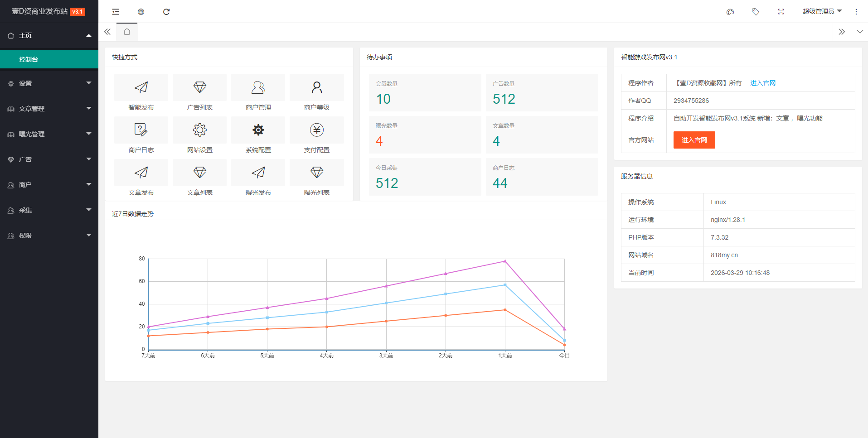Open 系统配置 solid gear icon

[x=258, y=130]
